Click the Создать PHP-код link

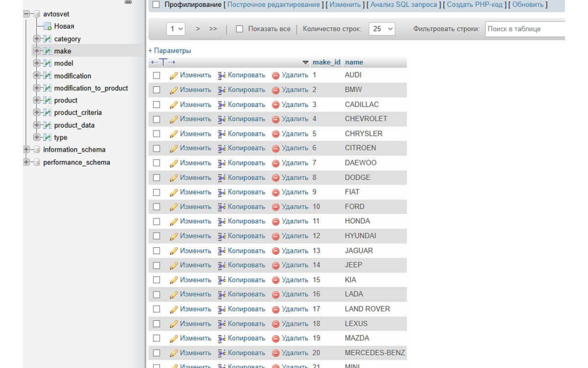475,5
